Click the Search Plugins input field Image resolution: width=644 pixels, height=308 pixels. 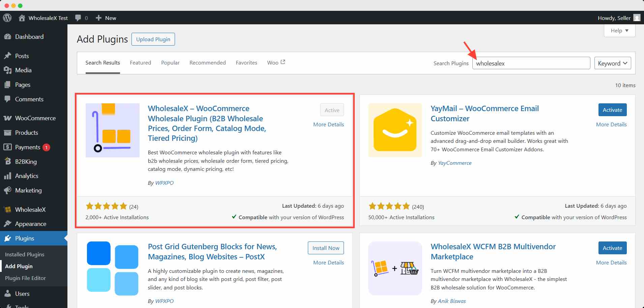pyautogui.click(x=531, y=63)
